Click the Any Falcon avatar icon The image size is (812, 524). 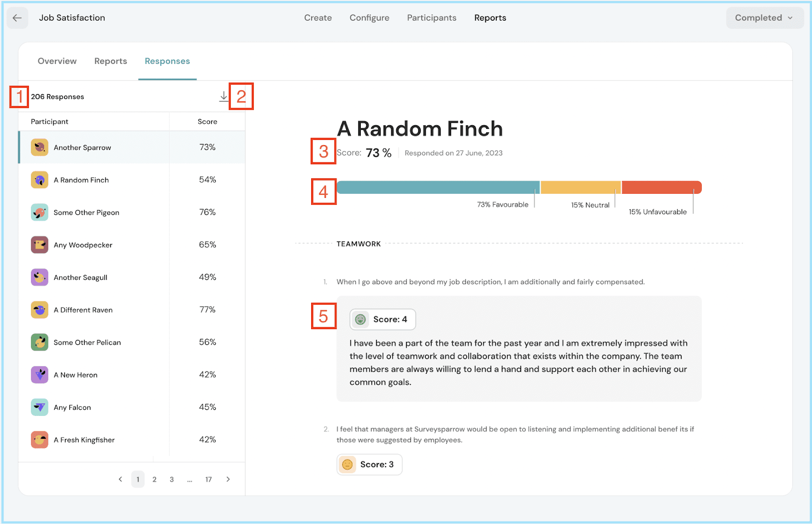tap(40, 407)
